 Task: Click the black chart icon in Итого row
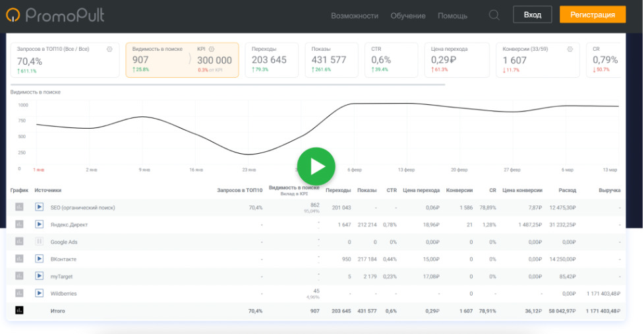tap(19, 310)
